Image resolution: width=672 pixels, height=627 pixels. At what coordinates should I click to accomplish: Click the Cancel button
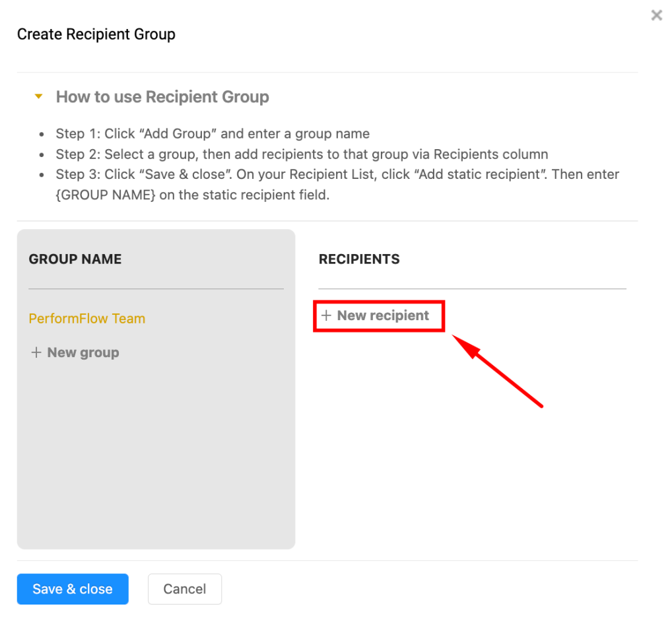[184, 589]
